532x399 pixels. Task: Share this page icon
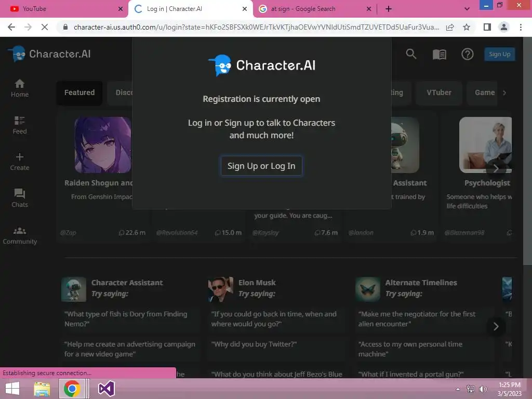point(450,27)
